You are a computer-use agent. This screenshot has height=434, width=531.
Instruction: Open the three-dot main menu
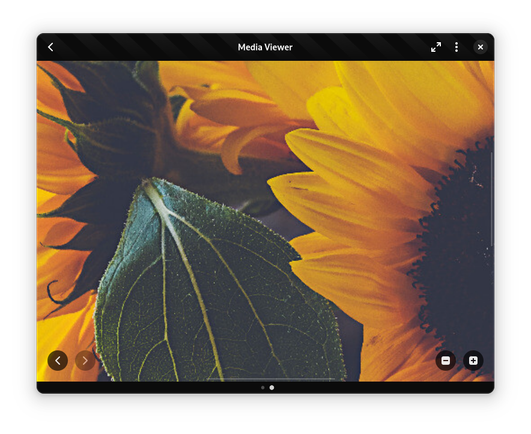456,47
